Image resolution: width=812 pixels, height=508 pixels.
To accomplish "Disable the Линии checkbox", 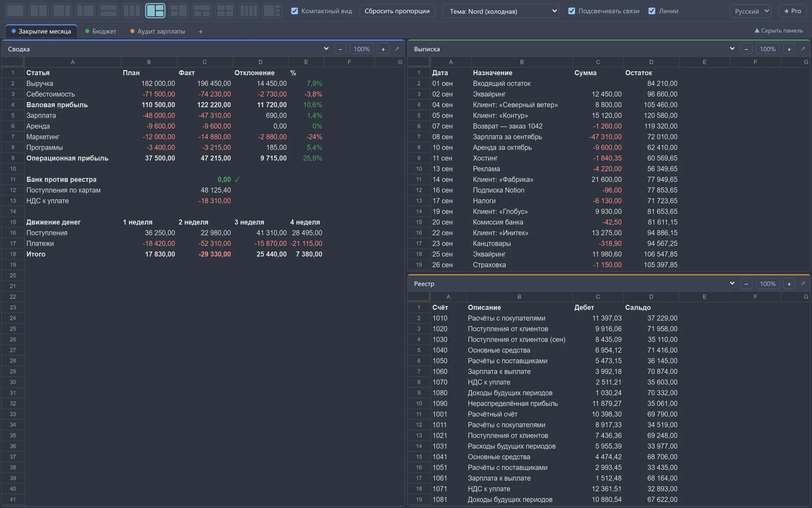I will [x=652, y=11].
